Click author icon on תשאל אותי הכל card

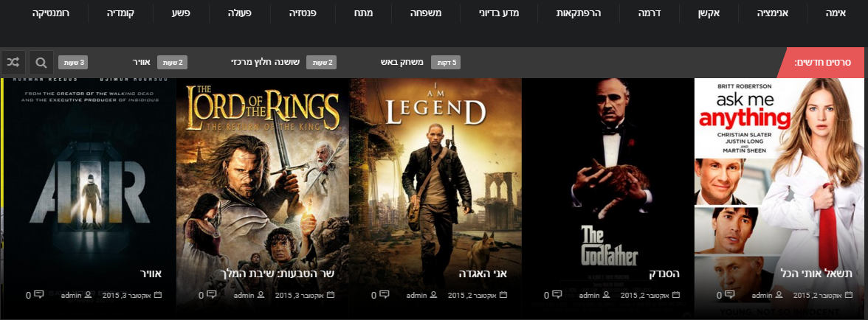(x=779, y=295)
